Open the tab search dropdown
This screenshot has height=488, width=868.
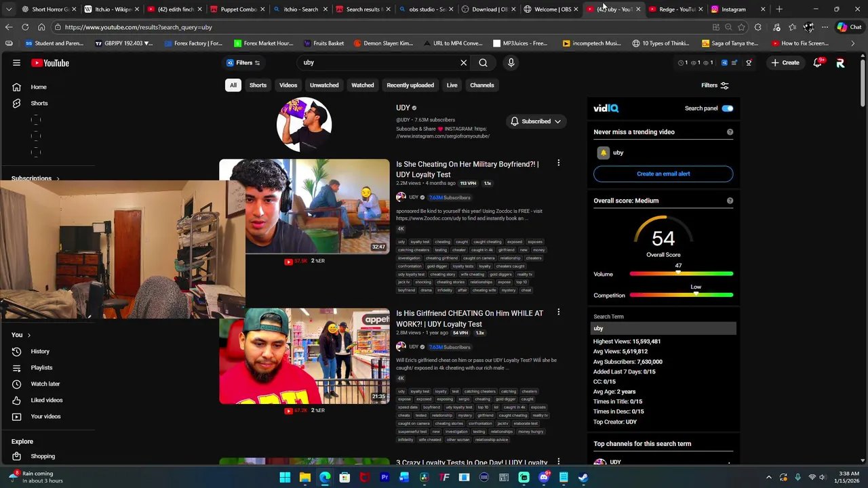coord(8,9)
